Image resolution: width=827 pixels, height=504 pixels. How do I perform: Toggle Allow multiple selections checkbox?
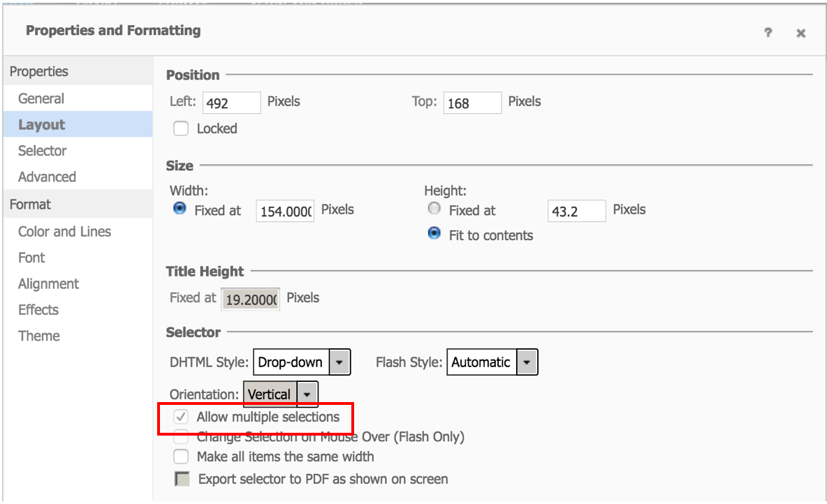181,417
